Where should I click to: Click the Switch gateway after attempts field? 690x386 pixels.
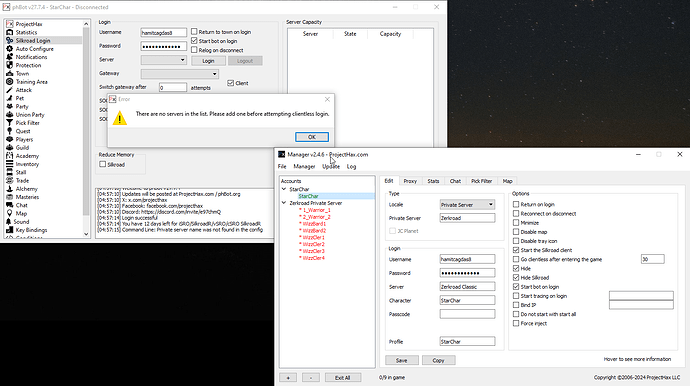173,88
